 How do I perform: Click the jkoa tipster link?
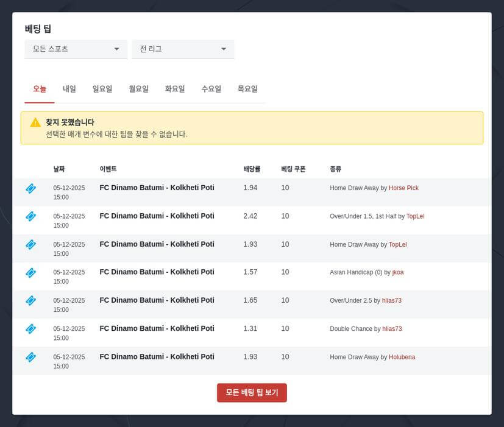397,273
